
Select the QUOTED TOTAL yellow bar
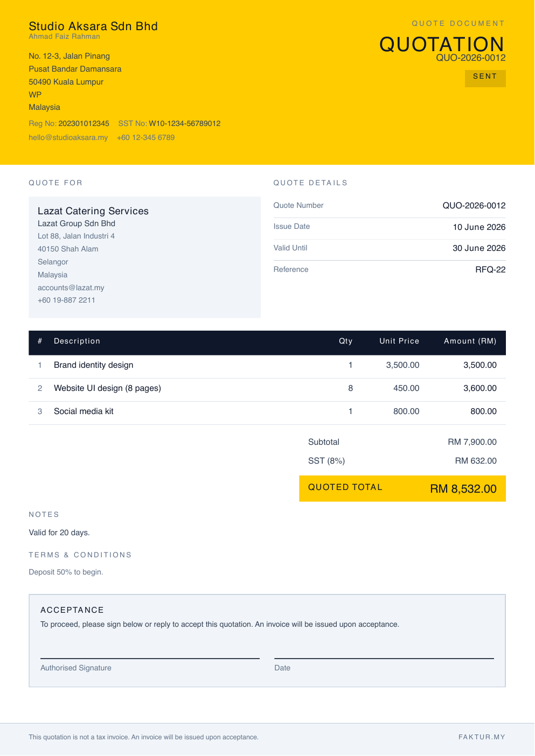tap(402, 488)
